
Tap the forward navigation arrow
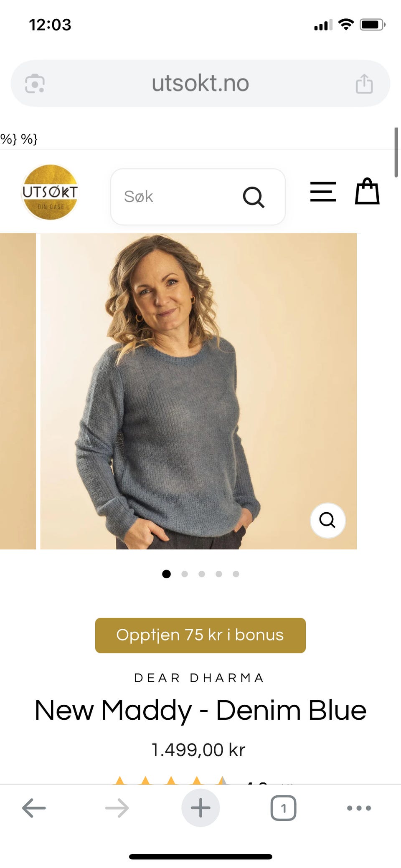[117, 808]
